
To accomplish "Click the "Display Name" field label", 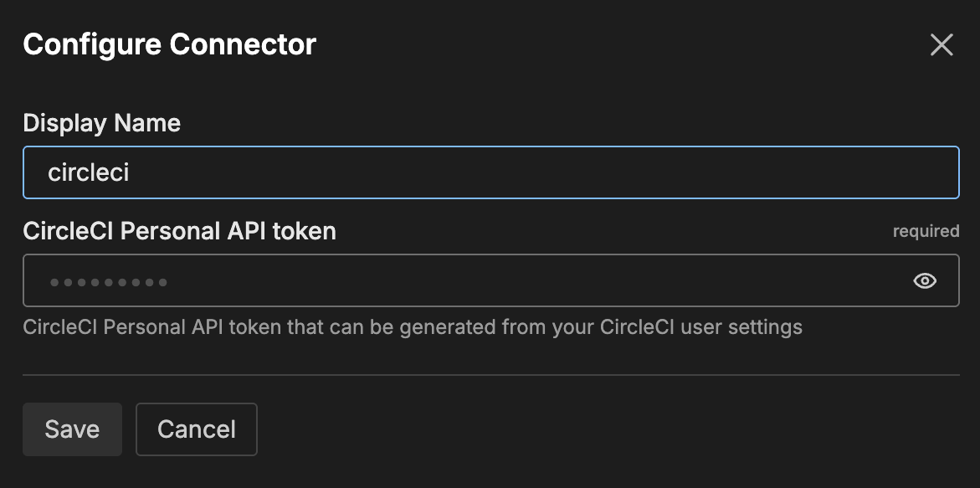I will click(x=102, y=124).
